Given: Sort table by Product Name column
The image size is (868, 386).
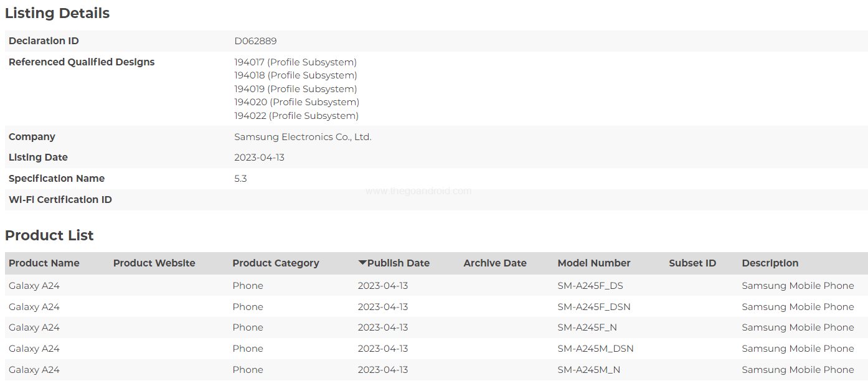Looking at the screenshot, I should pos(44,263).
